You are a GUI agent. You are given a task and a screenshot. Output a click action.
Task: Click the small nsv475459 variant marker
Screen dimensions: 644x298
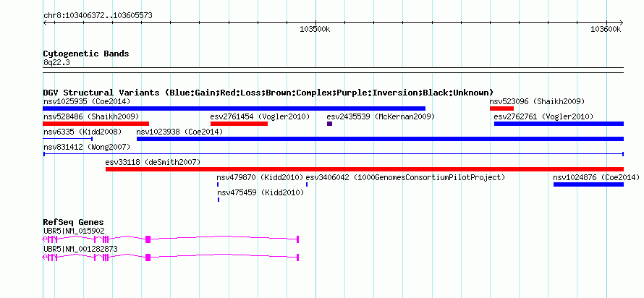tap(219, 200)
